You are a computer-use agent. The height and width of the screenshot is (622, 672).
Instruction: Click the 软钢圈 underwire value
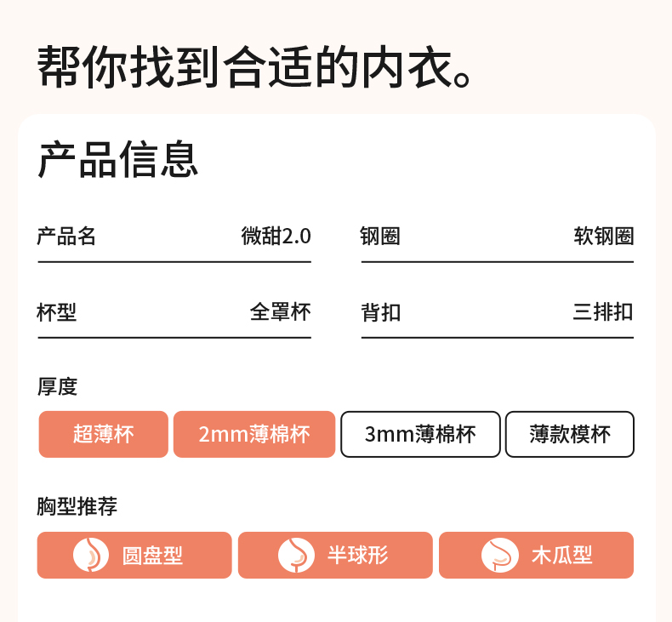click(604, 237)
